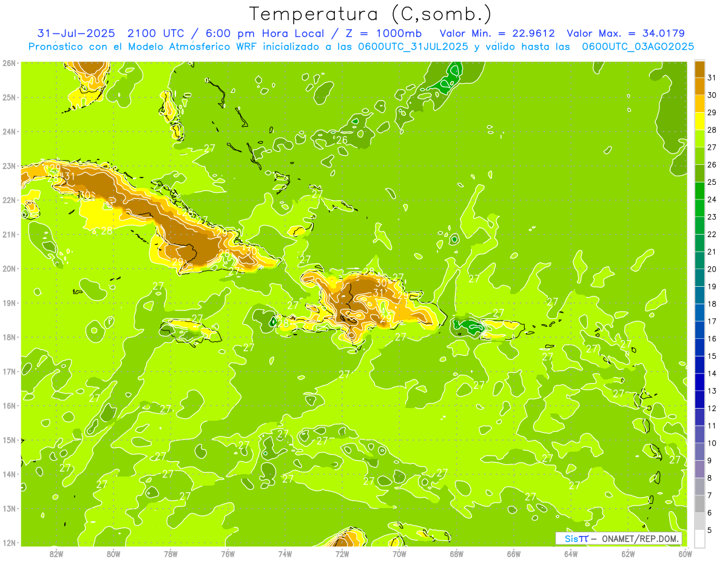Click the white bottom swatch of color bar
728x562 pixels.
[700, 538]
